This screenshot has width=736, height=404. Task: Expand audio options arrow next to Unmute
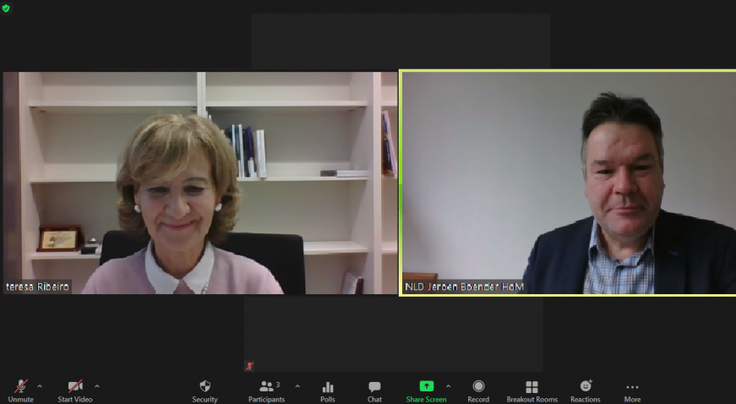(40, 386)
